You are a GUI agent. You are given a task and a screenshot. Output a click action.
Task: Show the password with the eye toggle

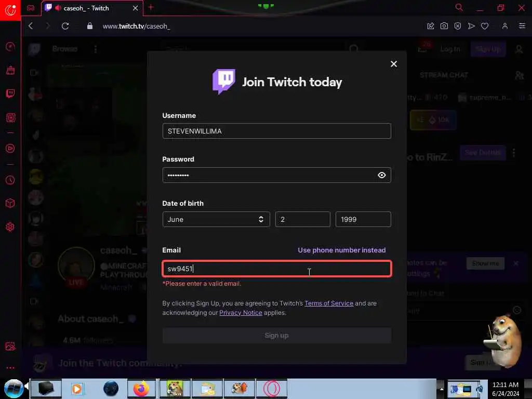point(382,175)
